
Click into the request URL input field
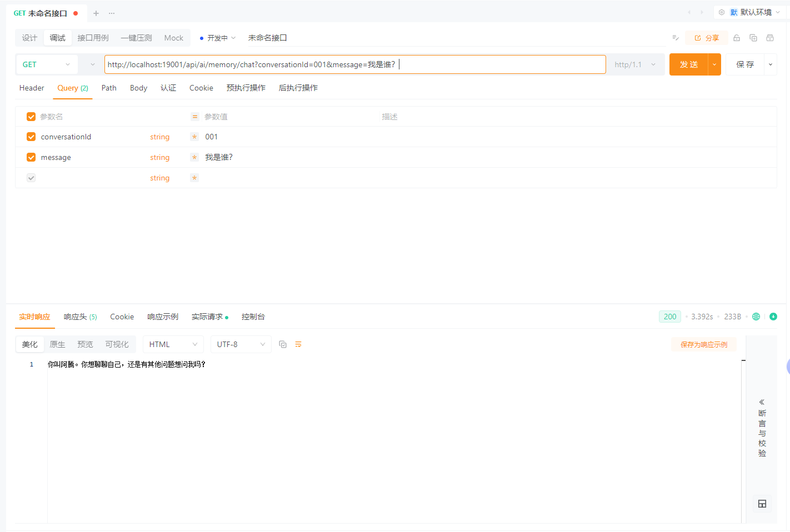[x=500, y=64]
